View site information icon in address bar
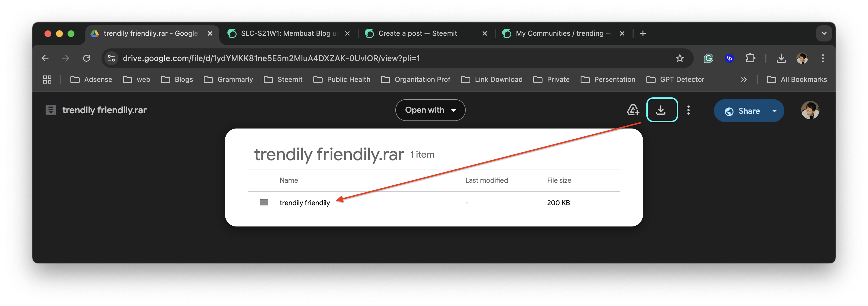This screenshot has height=306, width=868. 111,58
